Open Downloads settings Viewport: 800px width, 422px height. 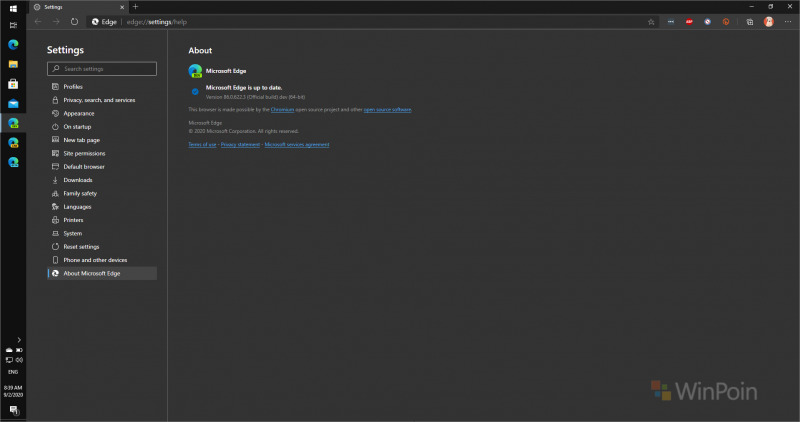coord(102,180)
